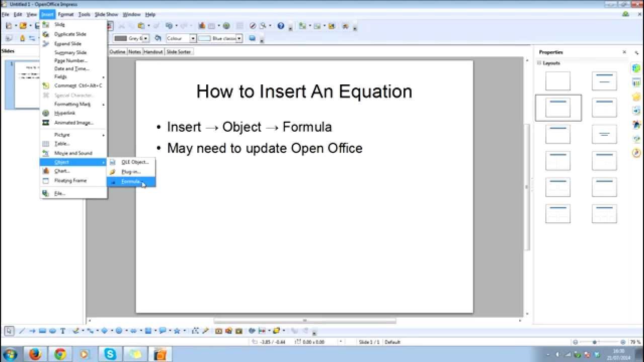Open the Styles and Formatting sidebar icon
This screenshot has height=362, width=644.
click(x=636, y=124)
